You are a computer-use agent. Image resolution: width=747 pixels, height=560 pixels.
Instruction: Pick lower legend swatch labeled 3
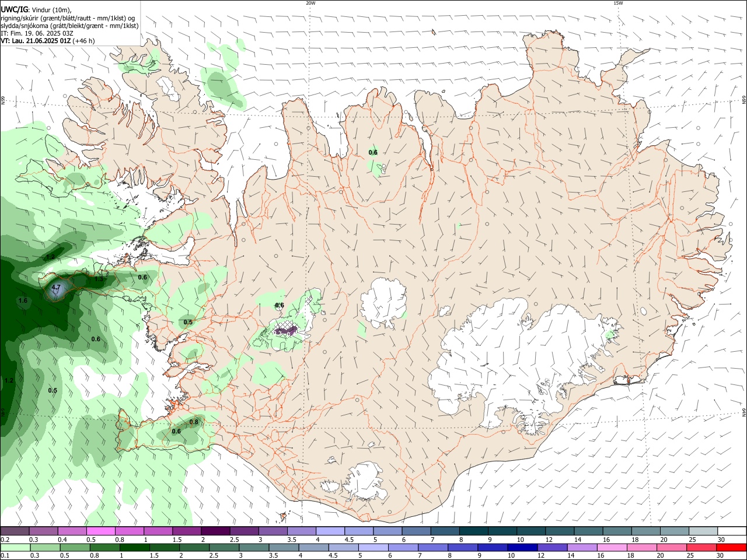coord(254,547)
